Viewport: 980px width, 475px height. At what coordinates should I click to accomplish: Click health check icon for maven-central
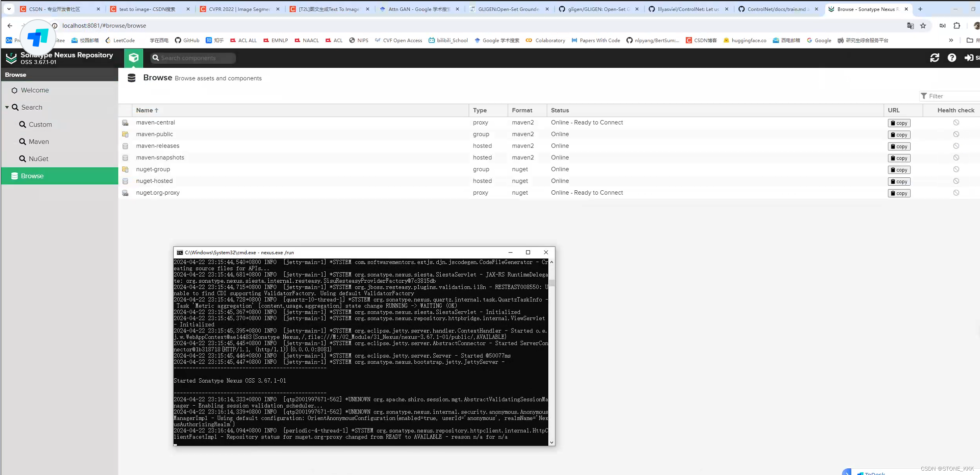click(x=956, y=123)
